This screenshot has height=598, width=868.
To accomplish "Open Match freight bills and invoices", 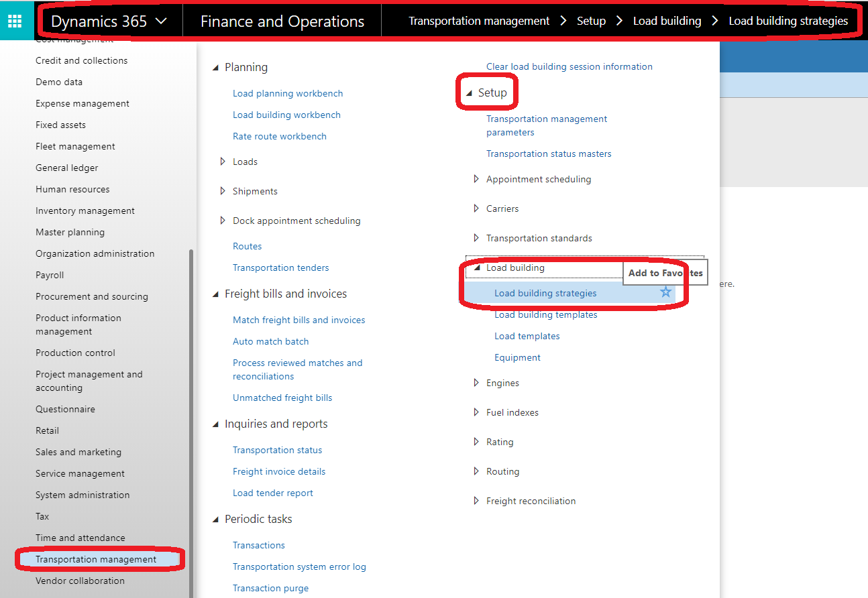I will pyautogui.click(x=299, y=320).
